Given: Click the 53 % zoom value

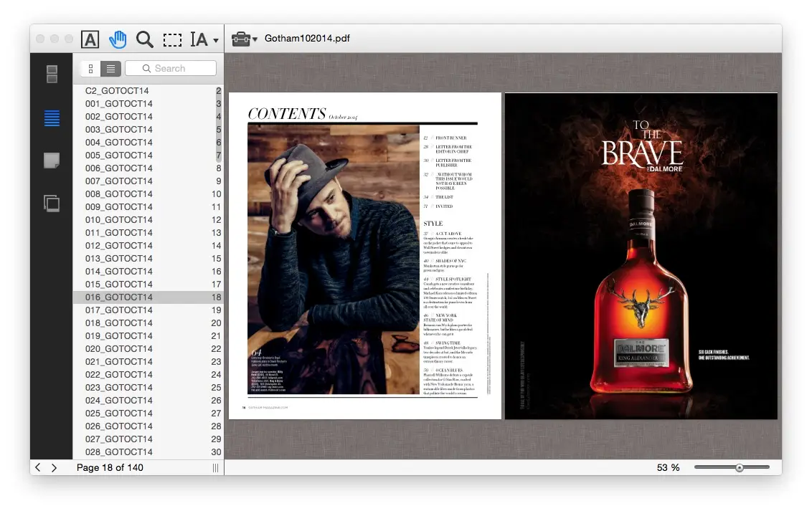Looking at the screenshot, I should [668, 467].
